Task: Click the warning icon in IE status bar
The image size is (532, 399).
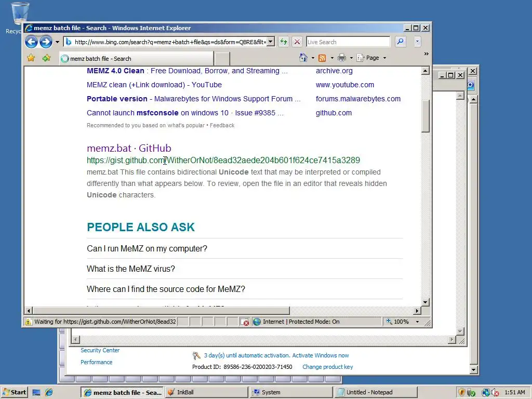Action: click(28, 322)
